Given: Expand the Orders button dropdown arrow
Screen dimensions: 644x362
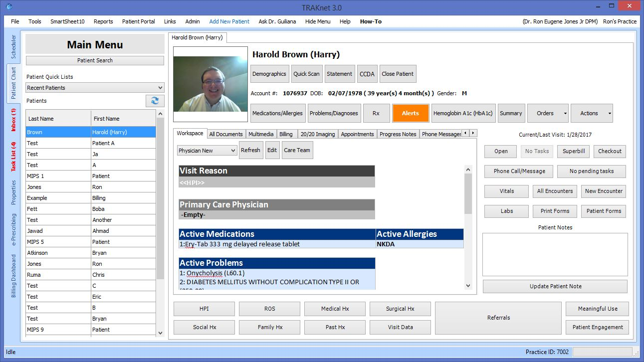Looking at the screenshot, I should point(565,113).
